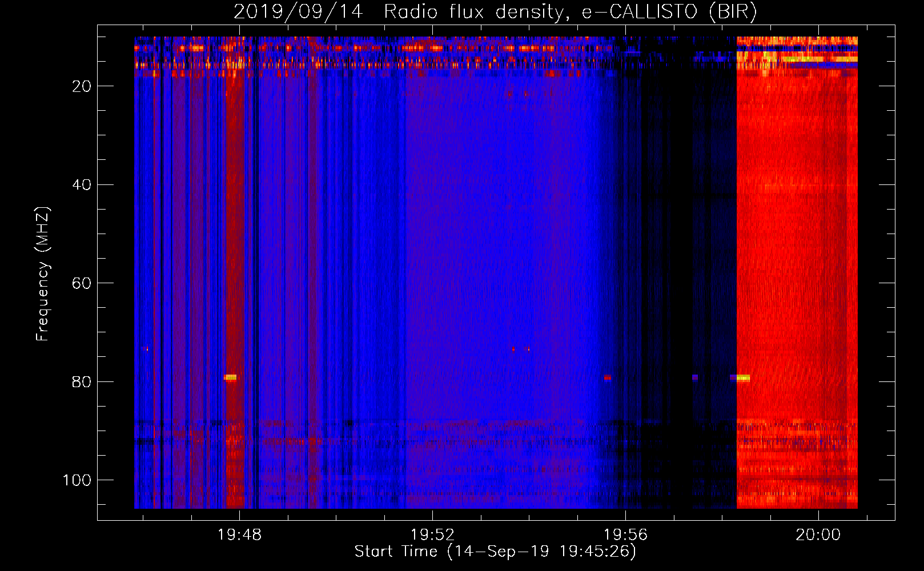Click the yellow burst at 80 MHz at red region's left edge
Screen dimensions: 924x571
(743, 377)
